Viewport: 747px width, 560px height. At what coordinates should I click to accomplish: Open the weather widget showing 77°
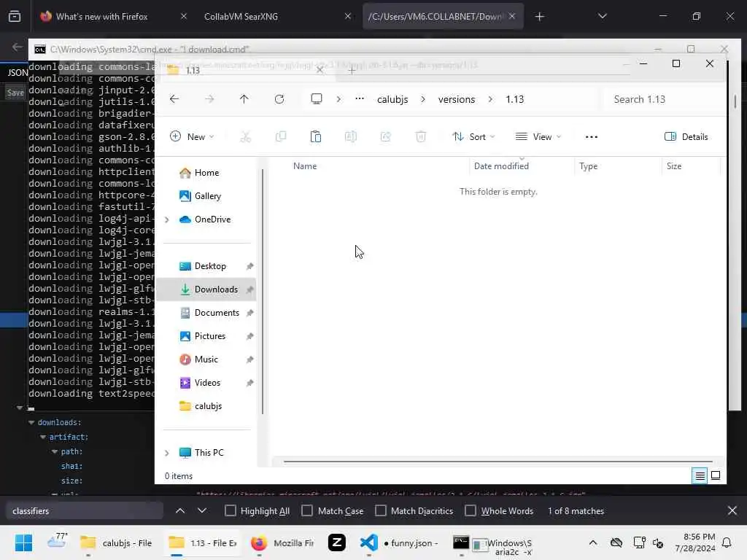(58, 541)
